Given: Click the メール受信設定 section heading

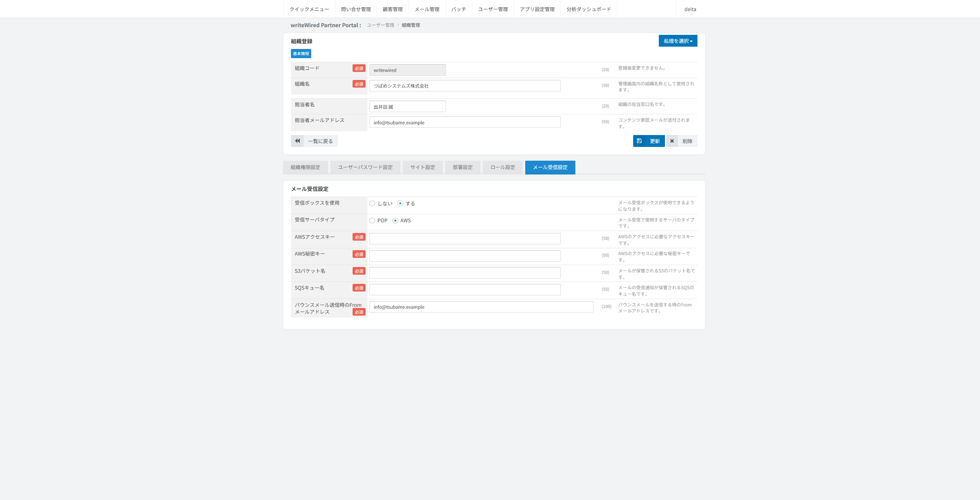Looking at the screenshot, I should 310,189.
